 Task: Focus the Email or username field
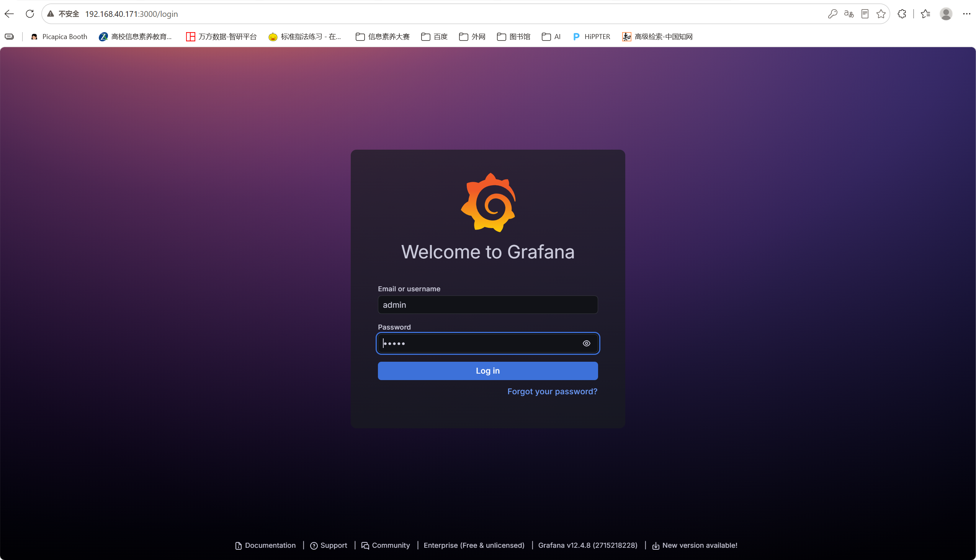click(x=488, y=305)
